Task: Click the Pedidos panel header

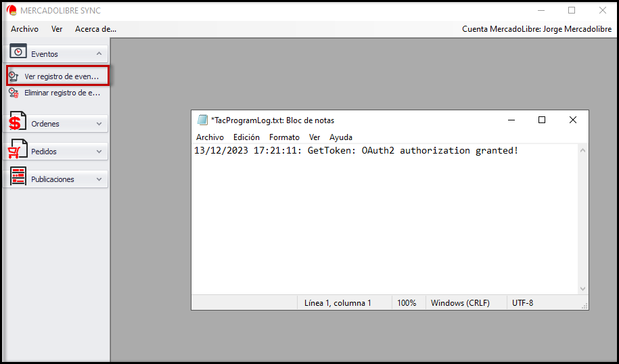Action: click(x=55, y=151)
